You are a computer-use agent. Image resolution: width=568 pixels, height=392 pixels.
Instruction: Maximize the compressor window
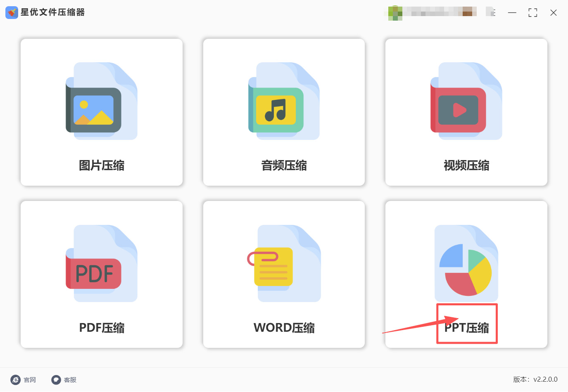[x=533, y=13]
